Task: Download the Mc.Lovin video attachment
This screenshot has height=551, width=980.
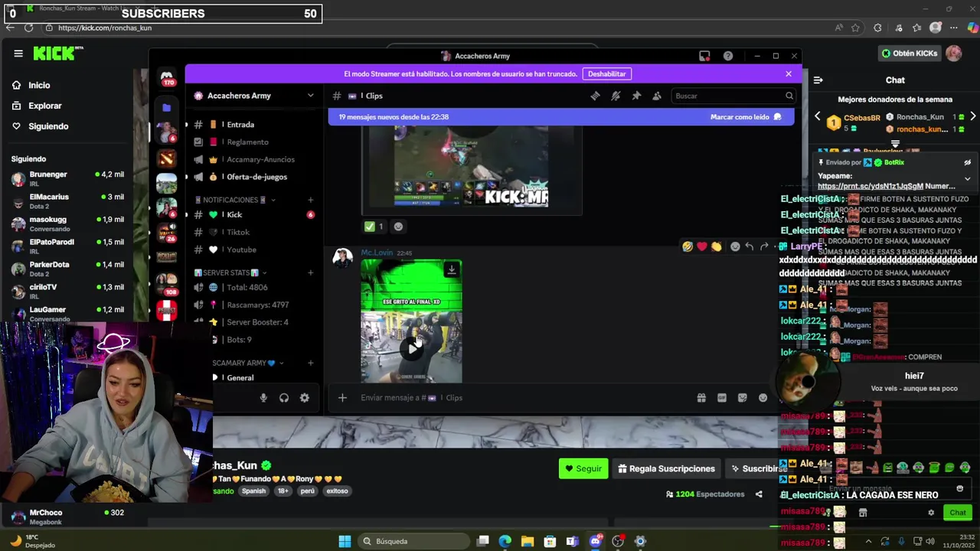Action: [x=452, y=269]
